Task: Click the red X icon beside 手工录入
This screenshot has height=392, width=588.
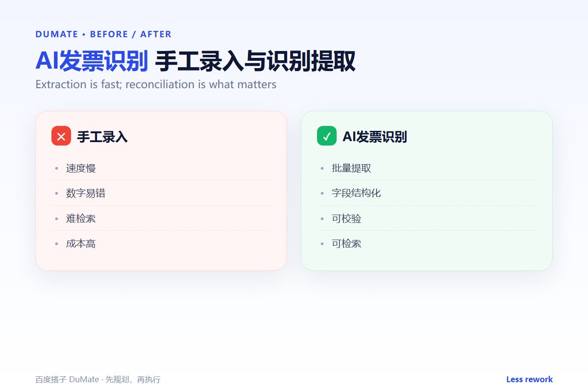Action: click(61, 136)
